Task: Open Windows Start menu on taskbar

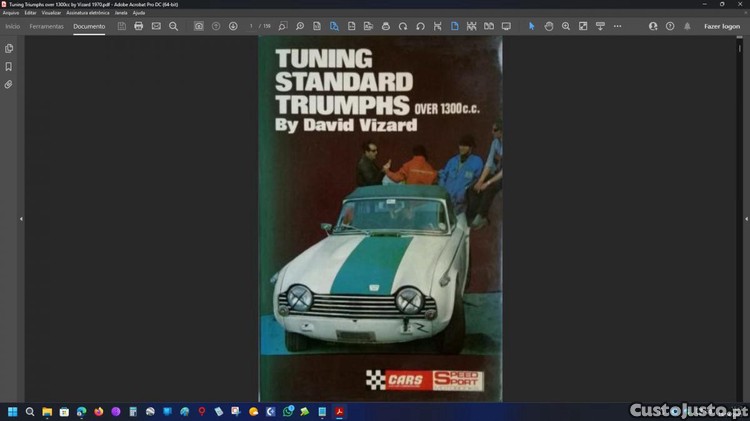Action: pyautogui.click(x=13, y=411)
